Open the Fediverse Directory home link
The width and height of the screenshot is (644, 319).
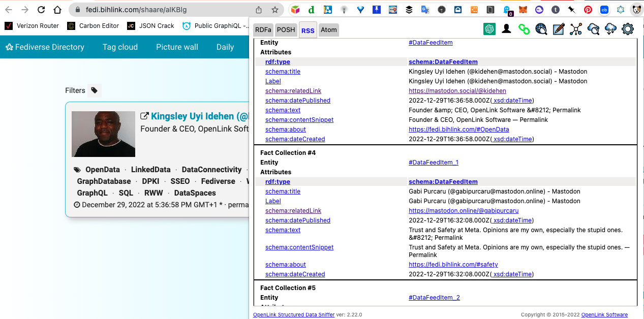(45, 47)
